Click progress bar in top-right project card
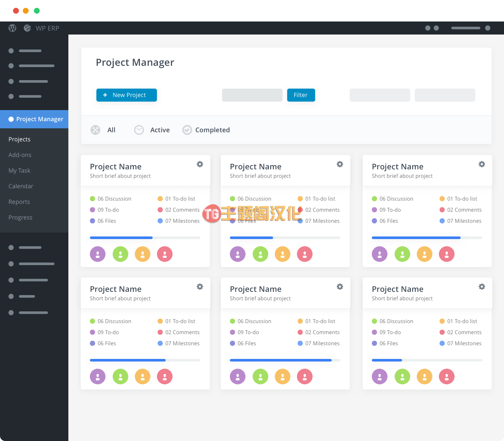504x441 pixels. tap(427, 238)
